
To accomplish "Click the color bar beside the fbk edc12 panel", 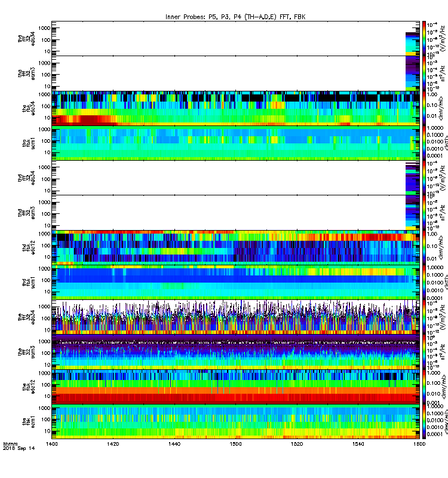I will [424, 387].
